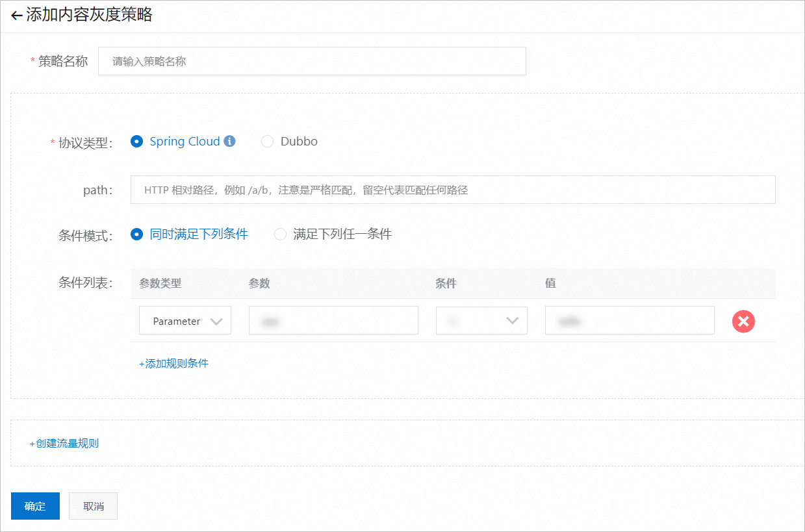Click +添加规则条件 to add a rule condition

click(x=174, y=363)
